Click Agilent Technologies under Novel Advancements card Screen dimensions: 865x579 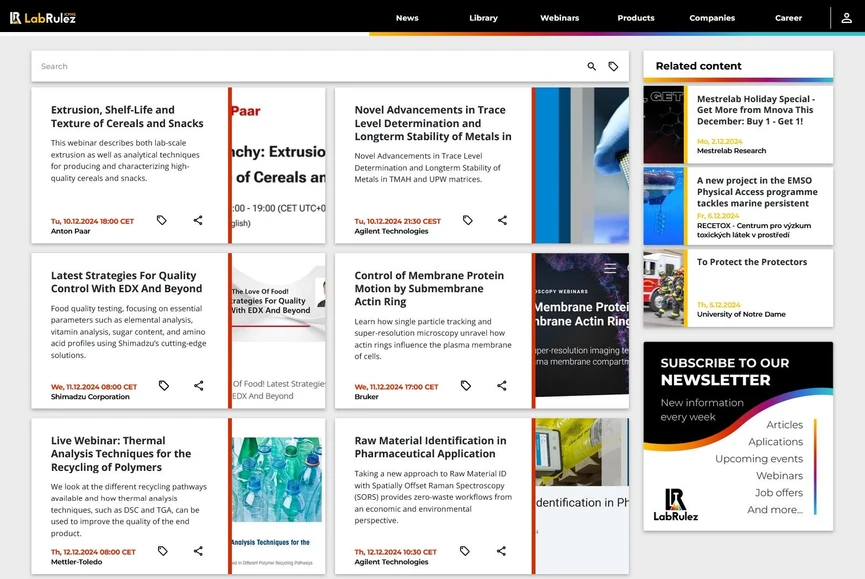[391, 231]
